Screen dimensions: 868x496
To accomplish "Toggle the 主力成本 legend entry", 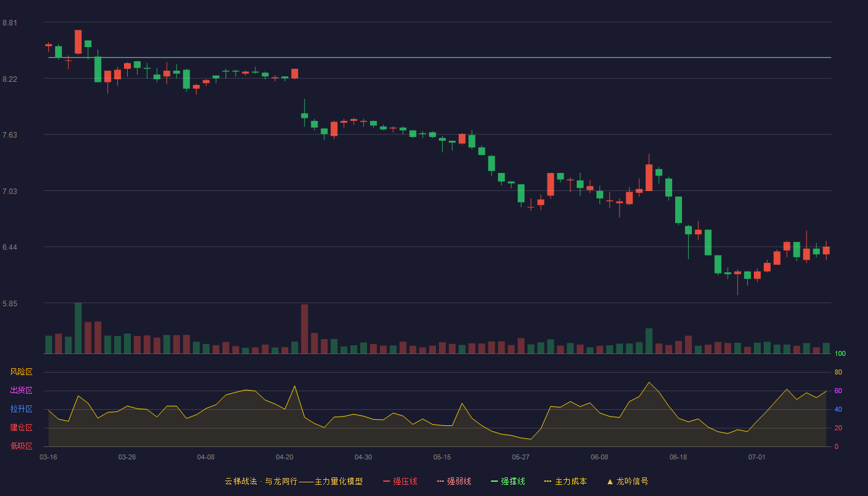I will 565,481.
